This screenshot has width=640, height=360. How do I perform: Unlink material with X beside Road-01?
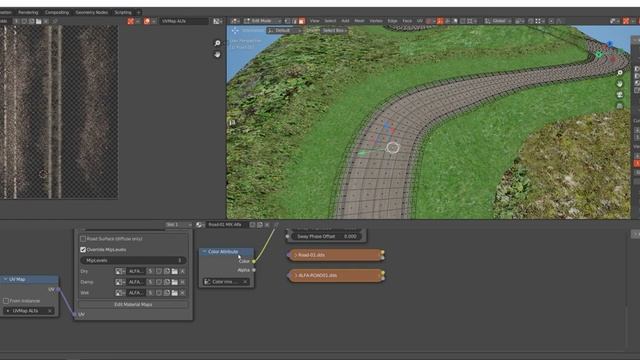pos(267,225)
